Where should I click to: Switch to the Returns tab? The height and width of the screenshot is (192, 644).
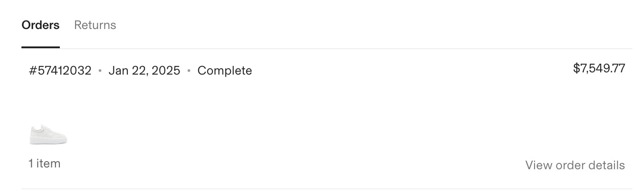pos(95,25)
